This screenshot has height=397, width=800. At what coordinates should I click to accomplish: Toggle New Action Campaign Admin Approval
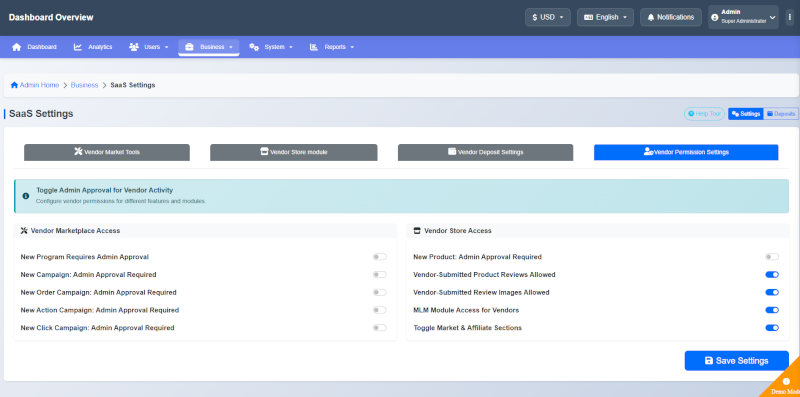click(380, 310)
